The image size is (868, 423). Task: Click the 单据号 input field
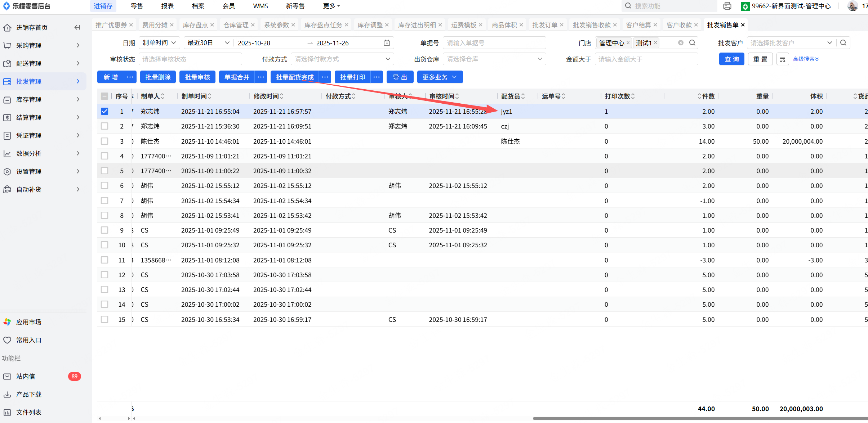494,43
